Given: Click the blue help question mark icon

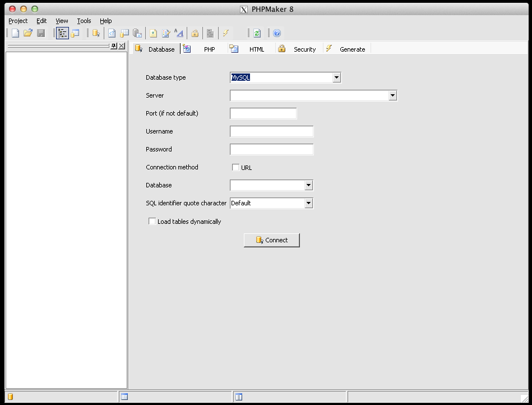Looking at the screenshot, I should pyautogui.click(x=277, y=33).
